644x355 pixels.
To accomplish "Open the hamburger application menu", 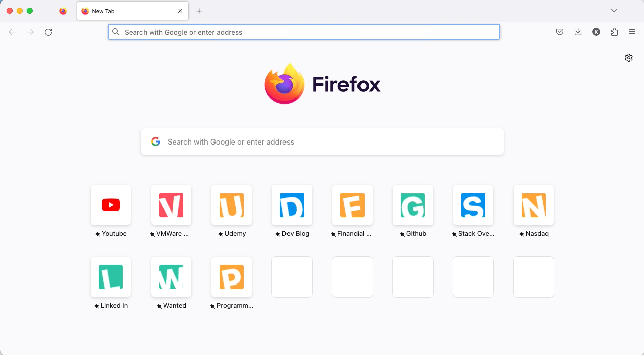I will pos(632,32).
